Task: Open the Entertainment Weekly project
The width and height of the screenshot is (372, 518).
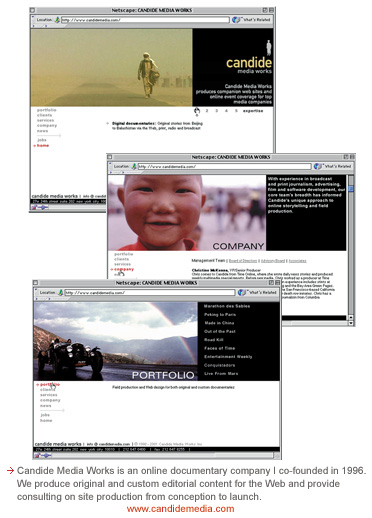Action: point(228,357)
